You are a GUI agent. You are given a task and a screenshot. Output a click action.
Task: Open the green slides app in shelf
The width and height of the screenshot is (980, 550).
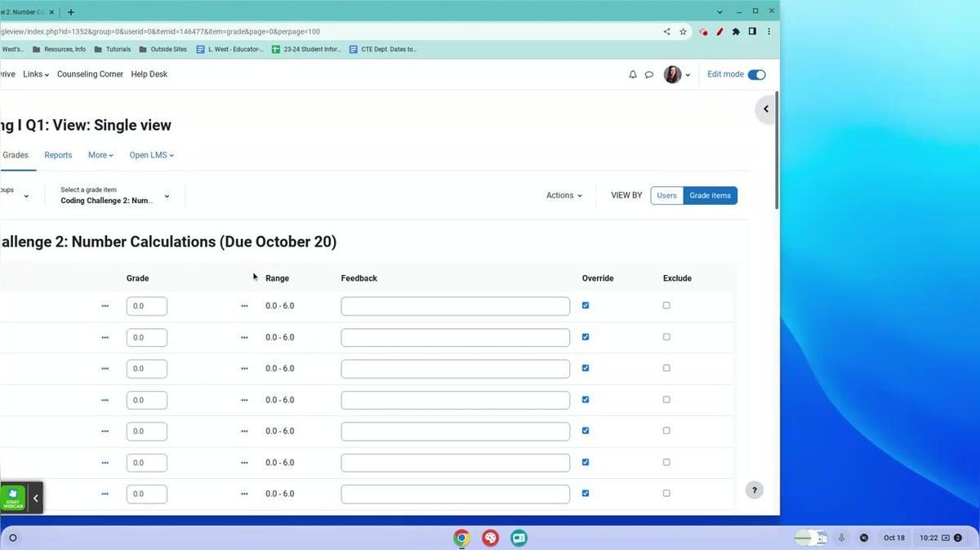519,538
